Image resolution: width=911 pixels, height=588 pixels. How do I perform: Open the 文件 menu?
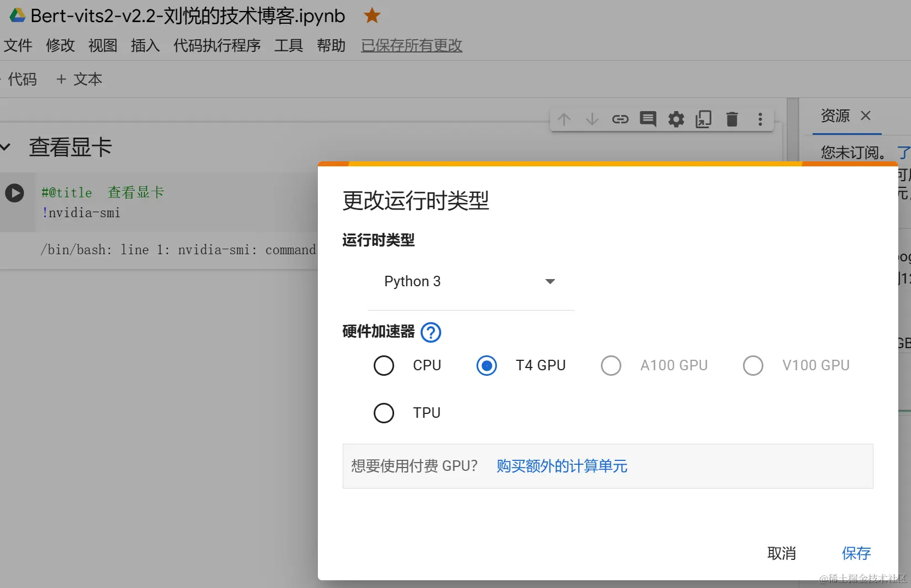(x=18, y=45)
